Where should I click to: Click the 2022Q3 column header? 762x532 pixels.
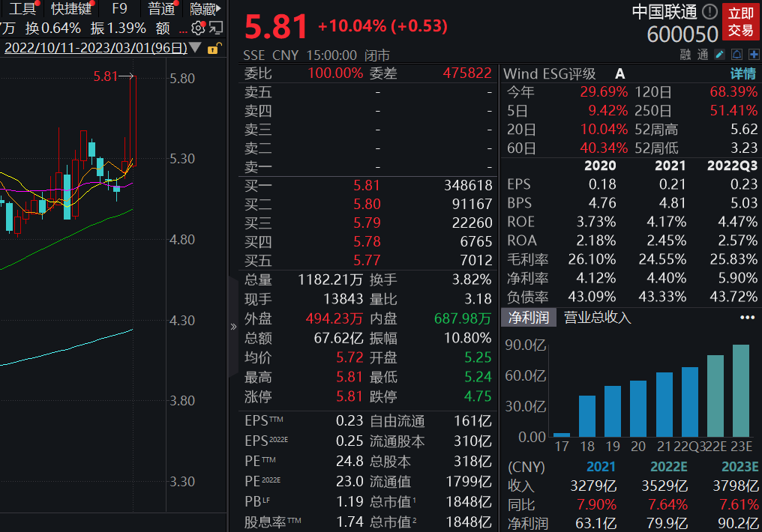732,166
